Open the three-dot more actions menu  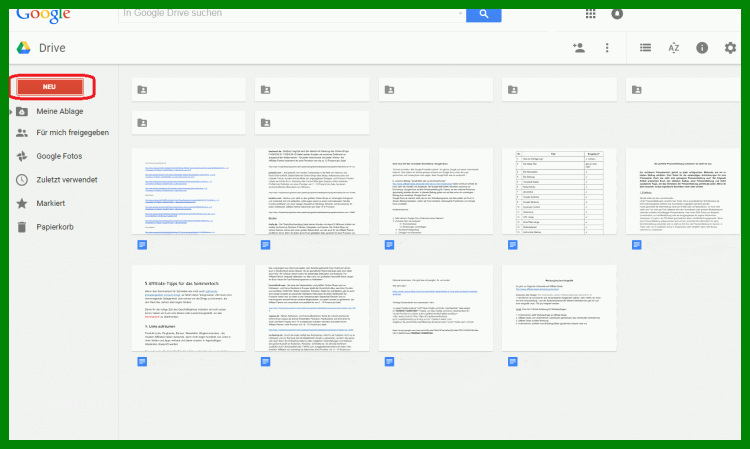click(607, 48)
